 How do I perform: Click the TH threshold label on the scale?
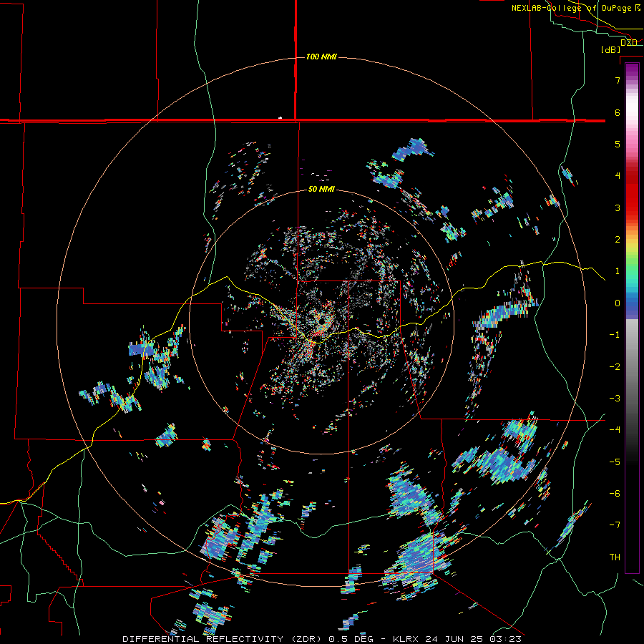615,557
